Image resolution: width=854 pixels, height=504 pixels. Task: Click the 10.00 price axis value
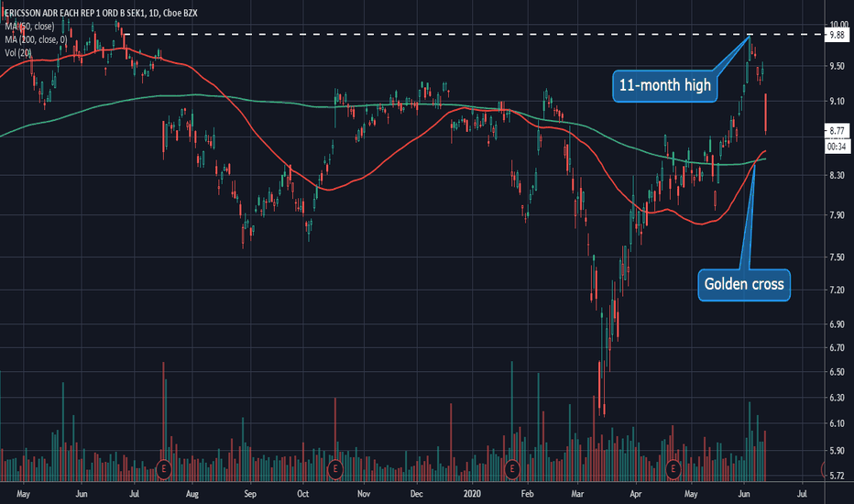tap(838, 25)
